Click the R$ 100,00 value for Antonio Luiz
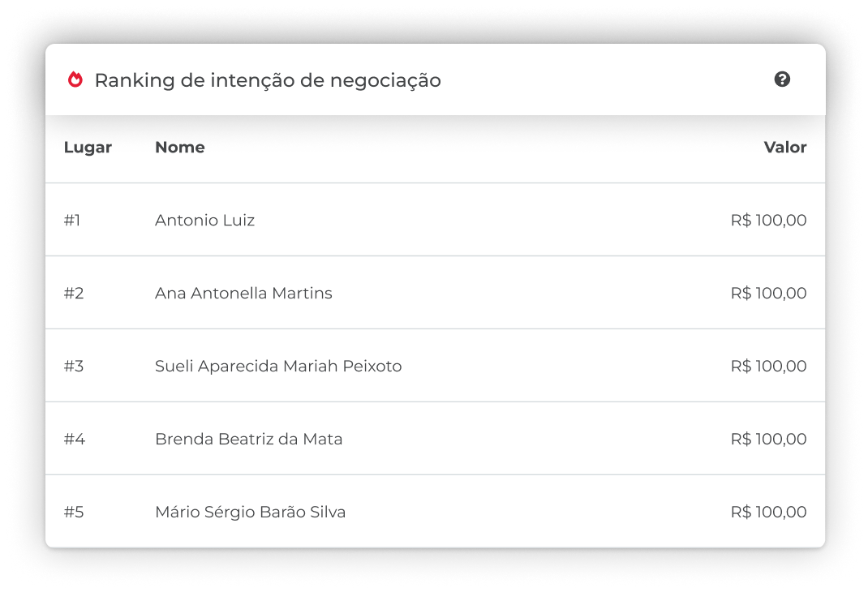Viewport: 868px width, 592px height. [768, 221]
